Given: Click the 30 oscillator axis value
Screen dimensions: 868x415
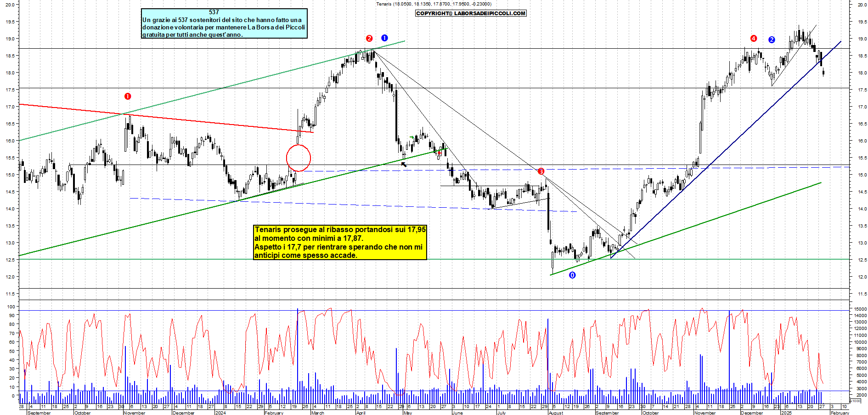Looking at the screenshot, I should pos(12,369).
